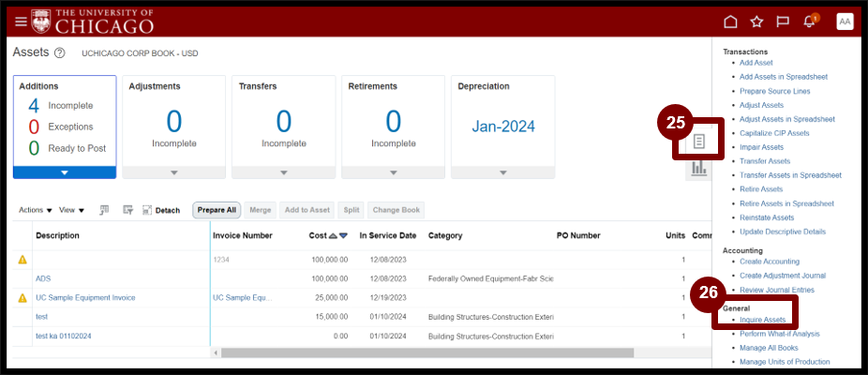Screen dimensions: 868x375
Task: Click Retirements 0 Incomplete count
Action: (x=393, y=121)
